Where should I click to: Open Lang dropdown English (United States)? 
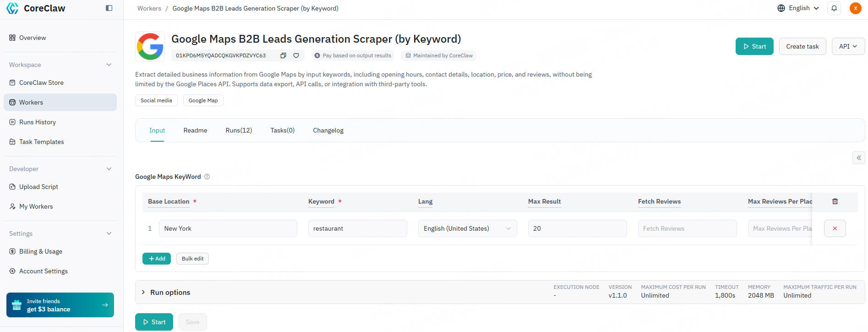(467, 228)
